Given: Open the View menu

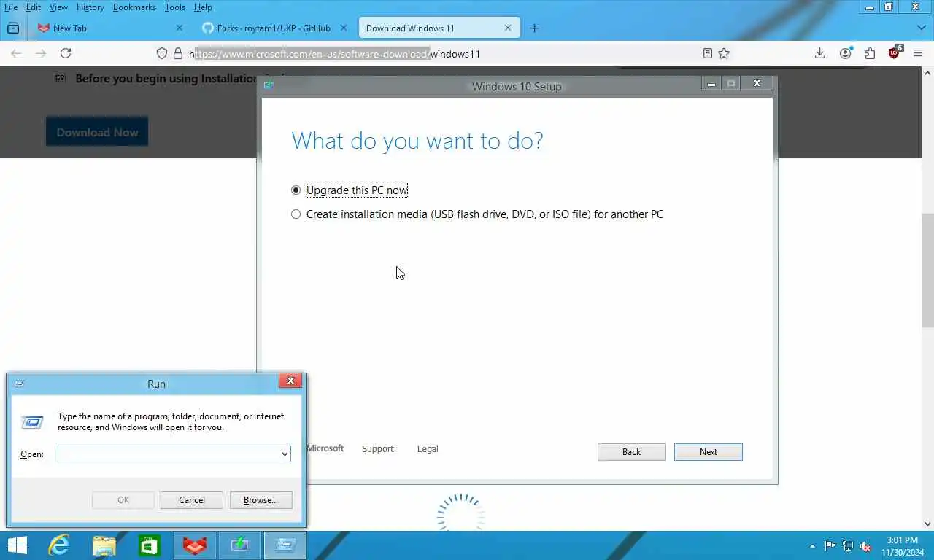Looking at the screenshot, I should (x=58, y=7).
